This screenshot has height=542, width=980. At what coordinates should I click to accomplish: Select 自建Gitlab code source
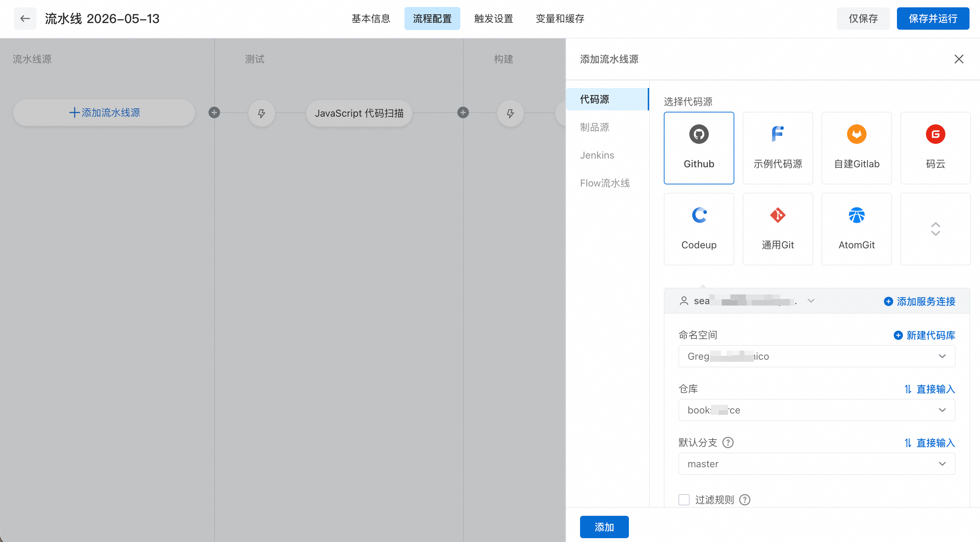857,148
